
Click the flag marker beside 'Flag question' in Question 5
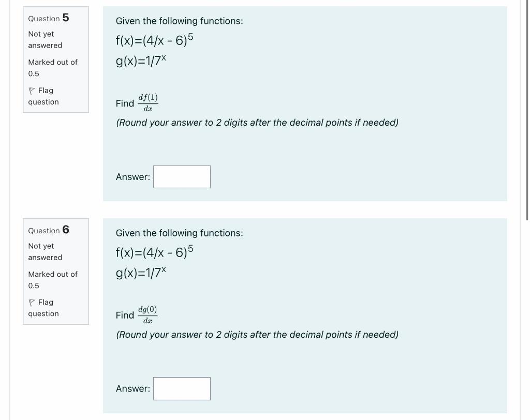[32, 90]
